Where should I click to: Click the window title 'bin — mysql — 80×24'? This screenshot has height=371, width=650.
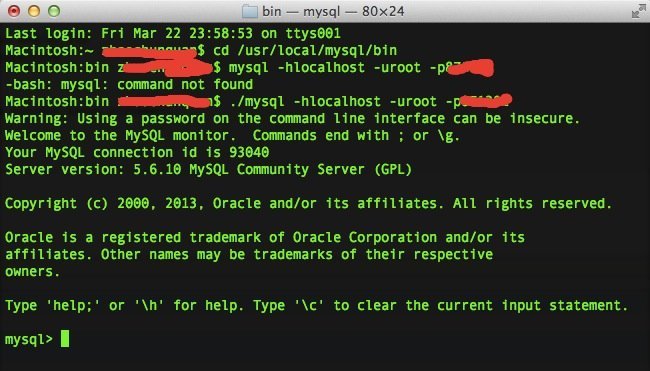pyautogui.click(x=333, y=11)
